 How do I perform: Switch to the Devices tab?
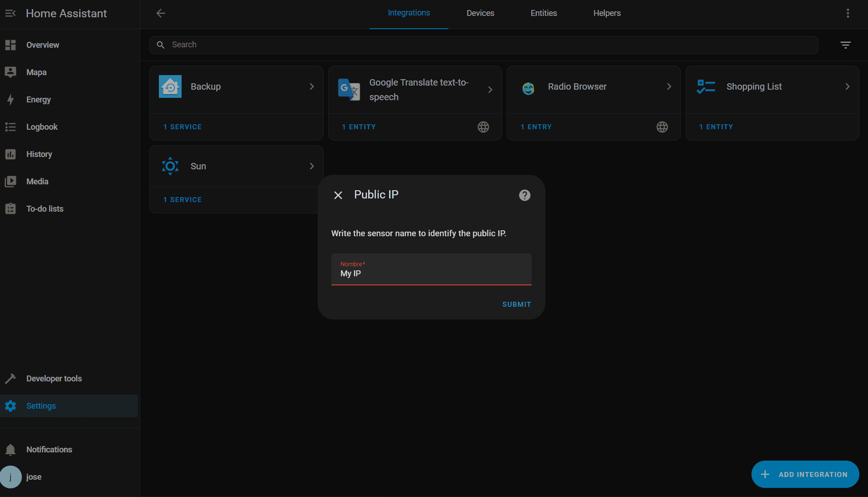point(480,13)
